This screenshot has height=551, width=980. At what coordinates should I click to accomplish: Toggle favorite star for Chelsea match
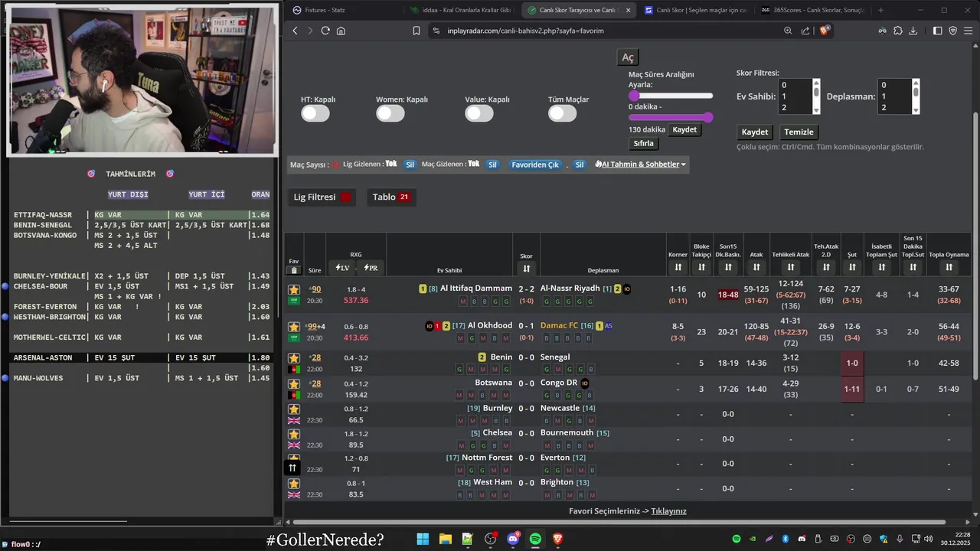[294, 434]
